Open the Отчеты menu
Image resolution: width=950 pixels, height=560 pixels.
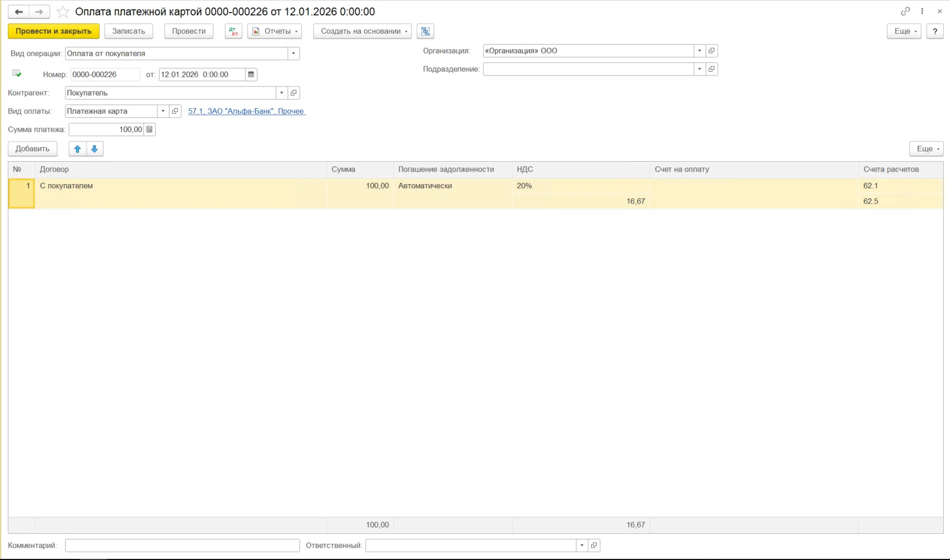[x=275, y=31]
